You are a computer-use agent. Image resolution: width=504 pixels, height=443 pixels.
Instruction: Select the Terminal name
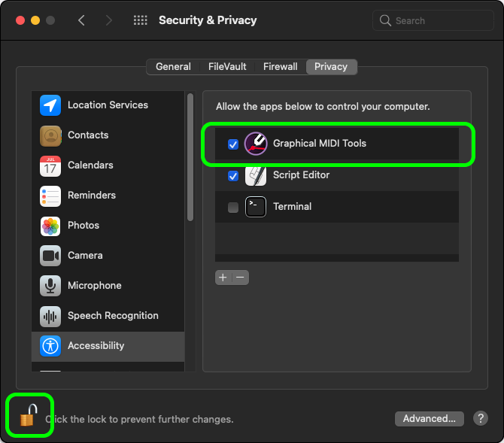point(292,206)
